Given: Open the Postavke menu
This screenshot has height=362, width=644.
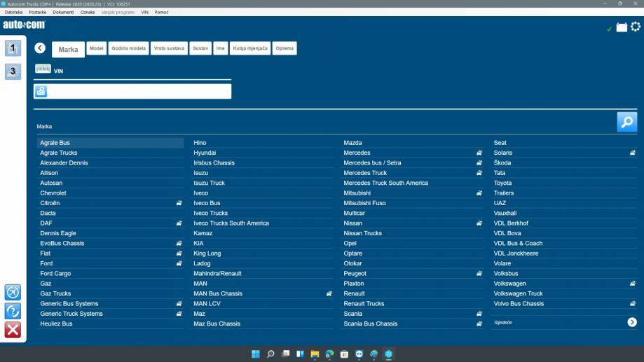Looking at the screenshot, I should tap(39, 12).
